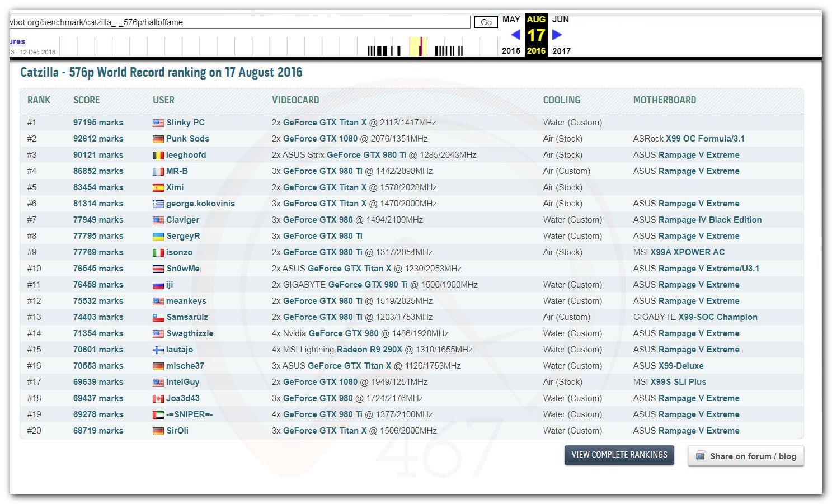This screenshot has width=832, height=504.
Task: Go to the 2015 capture year
Action: tap(511, 51)
